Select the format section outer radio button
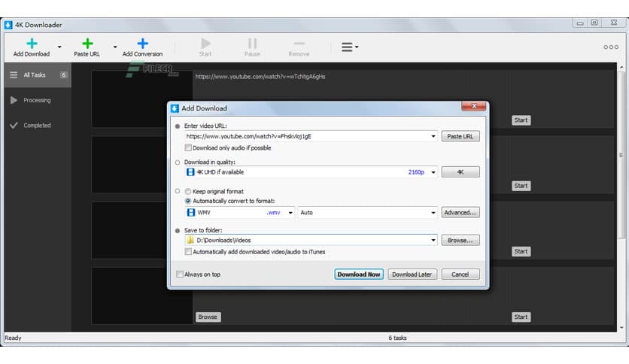 178,191
